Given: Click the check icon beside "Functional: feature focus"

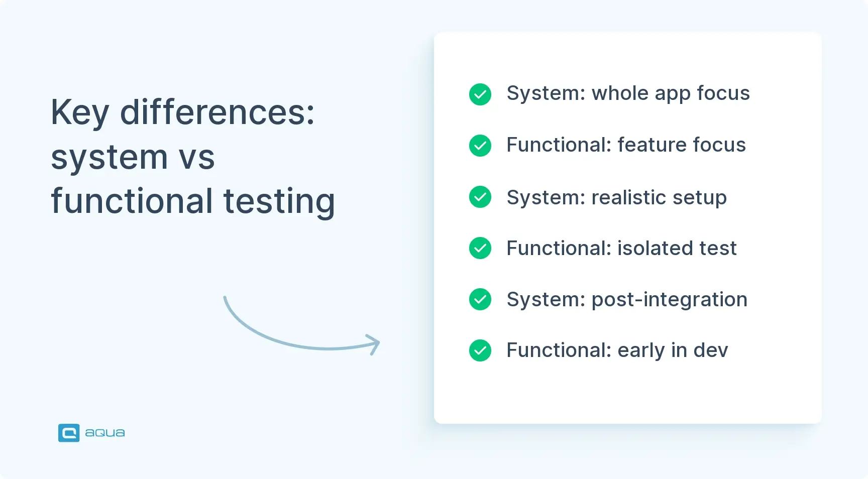Looking at the screenshot, I should [x=480, y=146].
